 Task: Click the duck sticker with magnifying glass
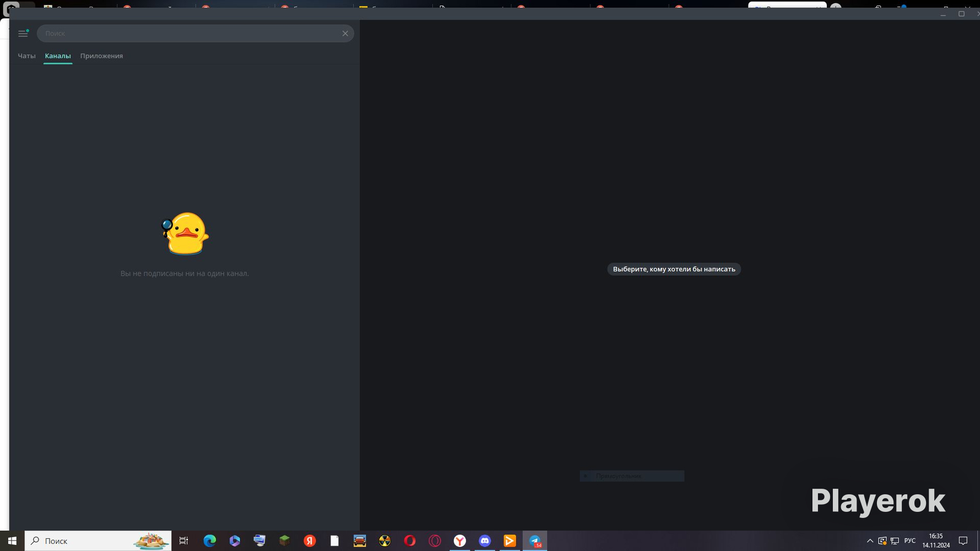[x=185, y=233]
